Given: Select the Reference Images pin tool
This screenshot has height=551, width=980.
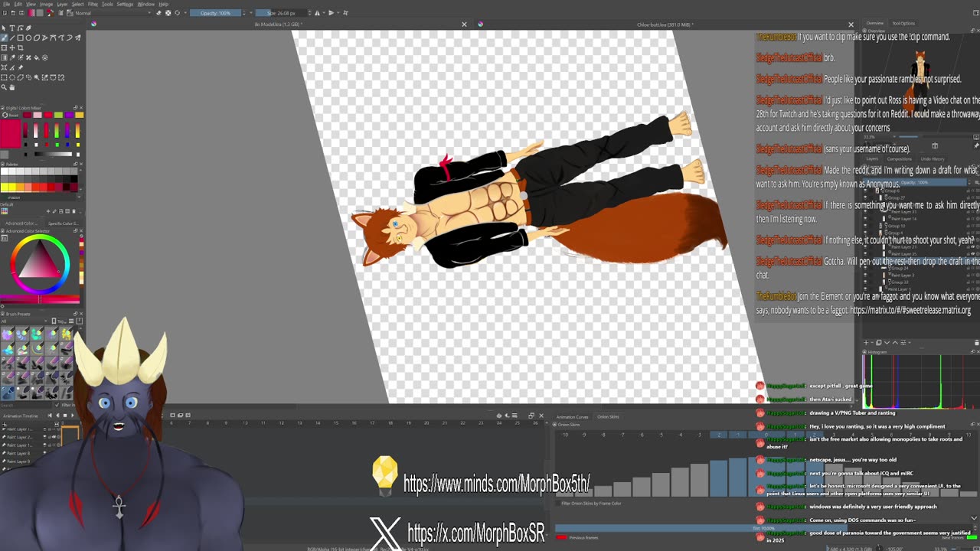Looking at the screenshot, I should point(21,67).
